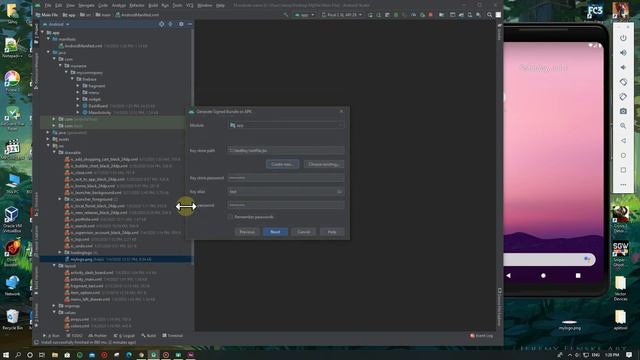Viewport: 640px width, 360px height.
Task: Click the emulator sidebar back triangle icon
Action: click(x=623, y=140)
